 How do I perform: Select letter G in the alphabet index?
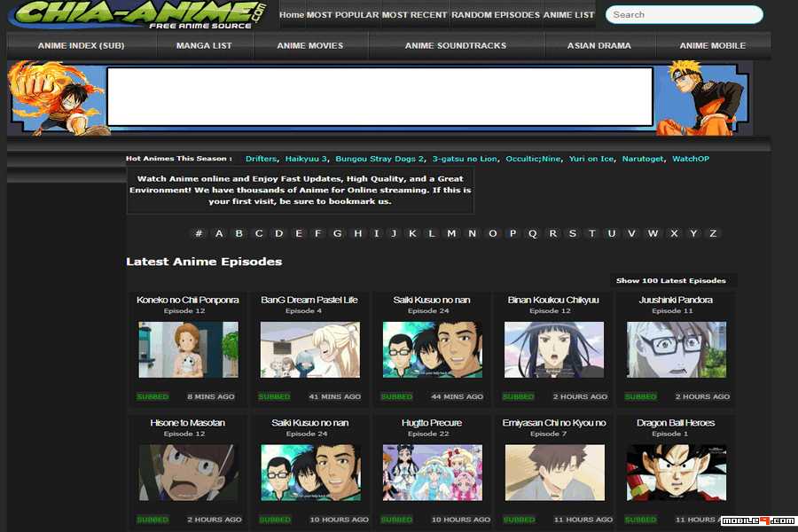[x=337, y=233]
